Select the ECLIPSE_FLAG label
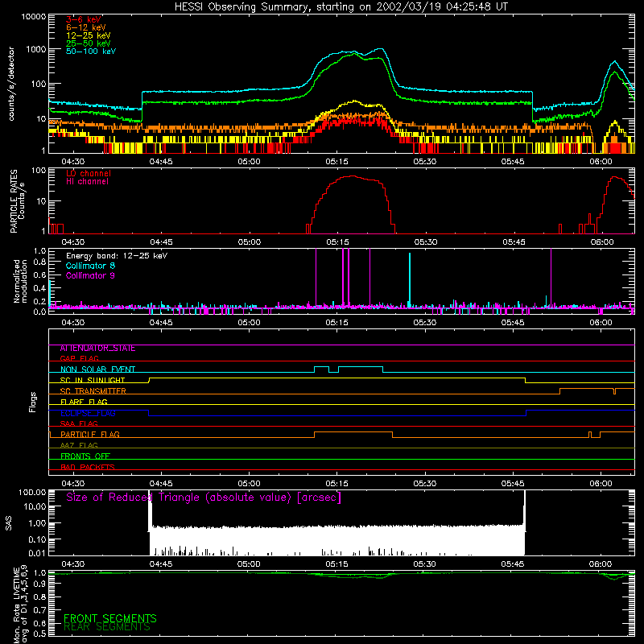 click(x=88, y=413)
